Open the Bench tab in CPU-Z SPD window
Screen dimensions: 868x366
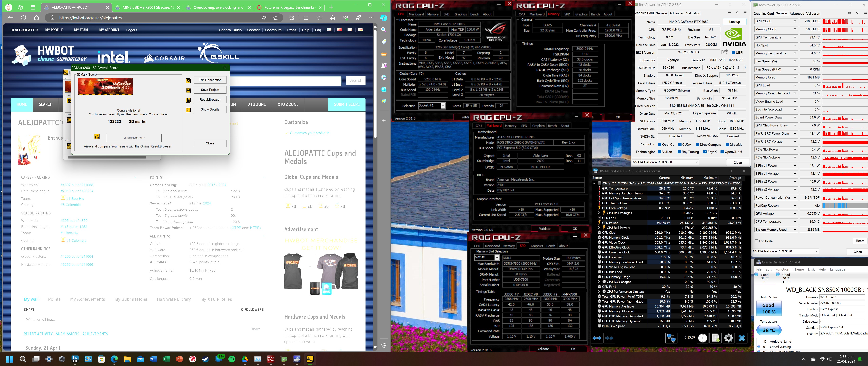point(551,246)
